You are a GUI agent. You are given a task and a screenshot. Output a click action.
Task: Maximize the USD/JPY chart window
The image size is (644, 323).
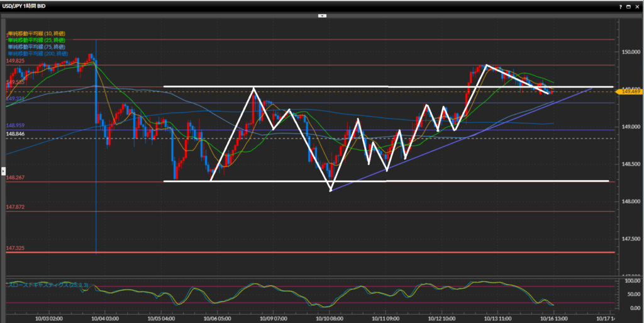629,6
